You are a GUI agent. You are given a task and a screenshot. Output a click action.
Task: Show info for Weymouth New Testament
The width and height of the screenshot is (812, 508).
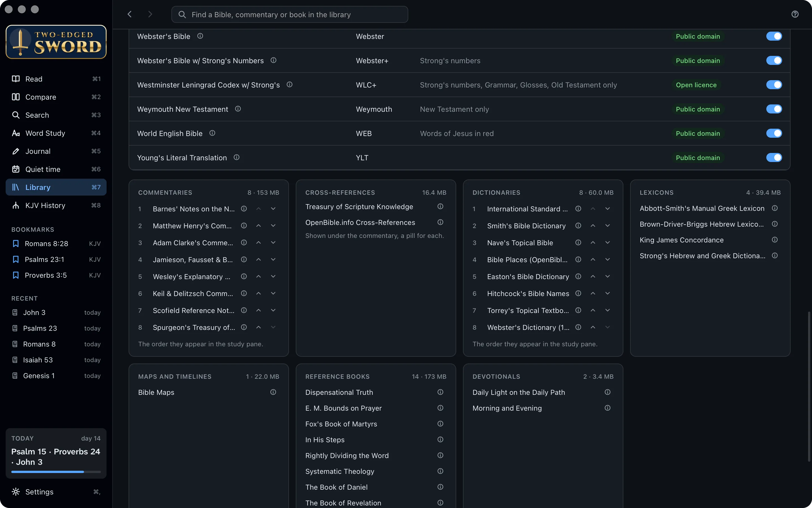point(238,109)
